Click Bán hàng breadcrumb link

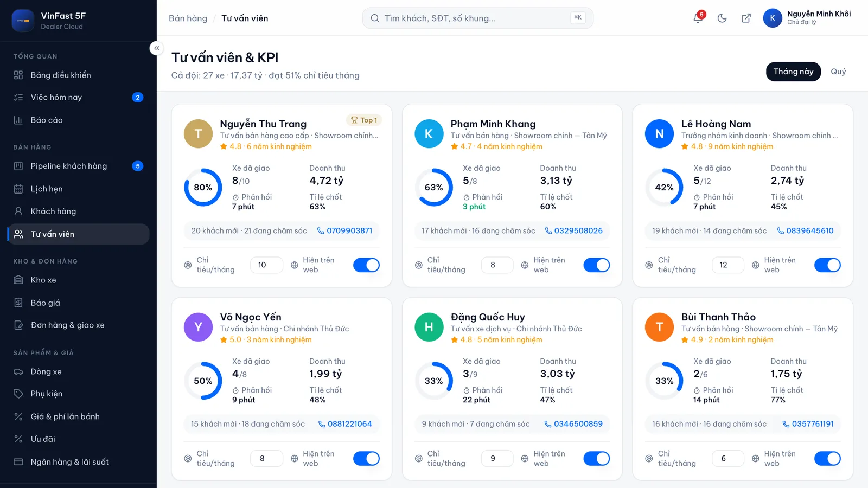[x=188, y=18]
